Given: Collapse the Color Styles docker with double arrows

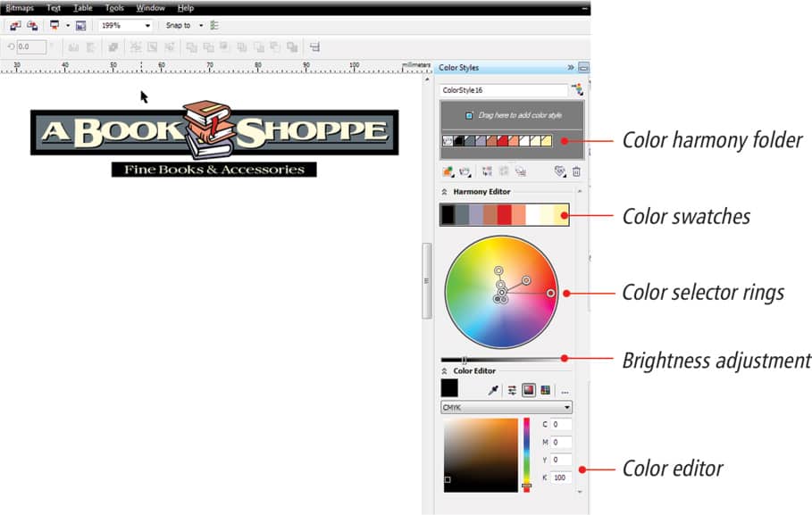Looking at the screenshot, I should 571,67.
